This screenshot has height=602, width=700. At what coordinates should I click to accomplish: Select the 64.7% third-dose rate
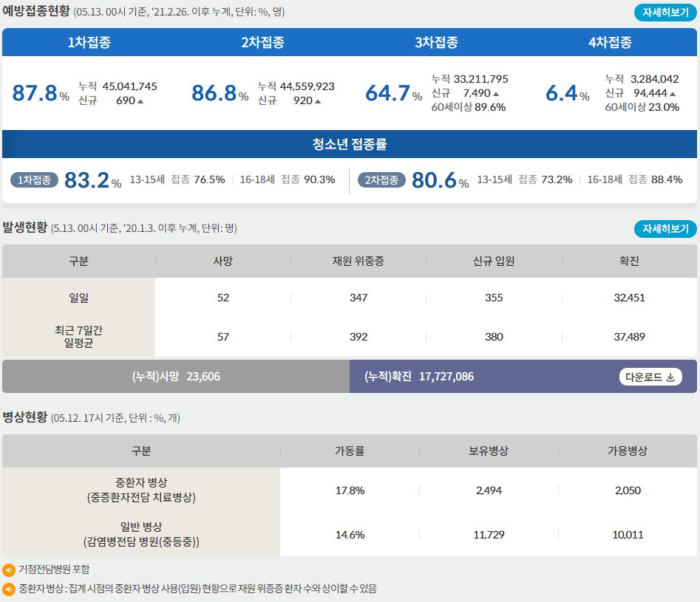click(393, 93)
